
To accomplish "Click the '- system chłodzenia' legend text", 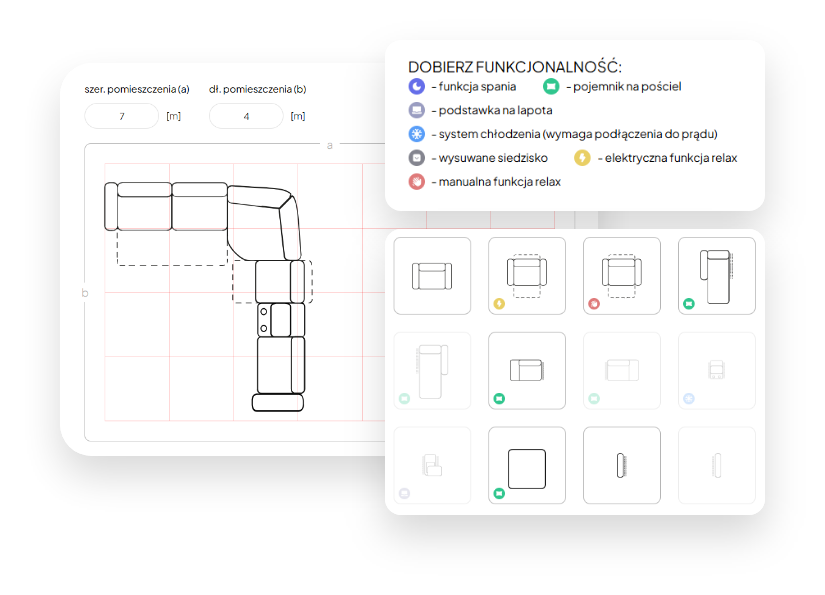I will tap(575, 134).
